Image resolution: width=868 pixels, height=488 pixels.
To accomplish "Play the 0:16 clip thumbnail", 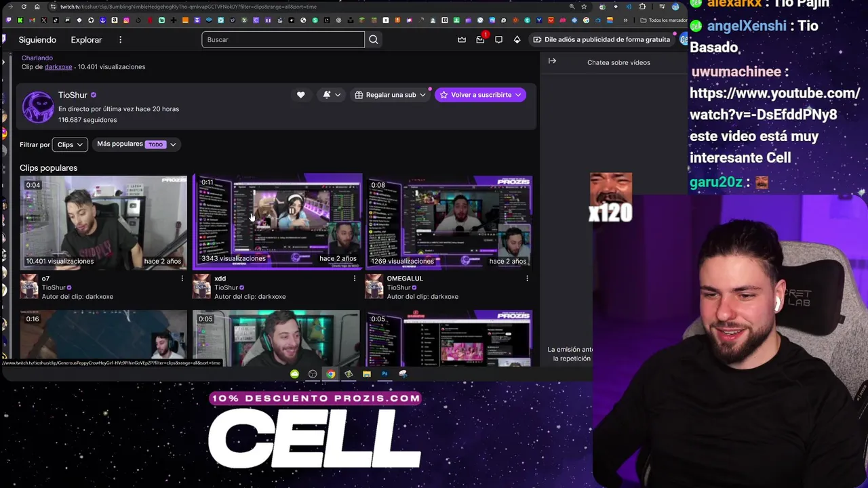I will pos(104,338).
